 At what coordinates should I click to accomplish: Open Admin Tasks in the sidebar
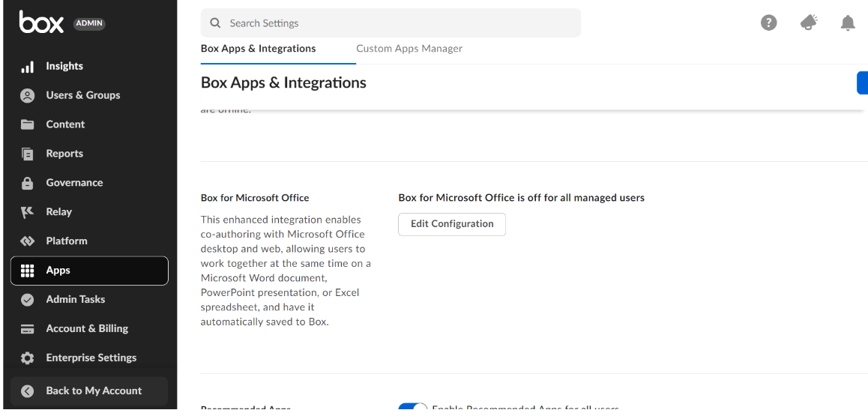pos(89,299)
